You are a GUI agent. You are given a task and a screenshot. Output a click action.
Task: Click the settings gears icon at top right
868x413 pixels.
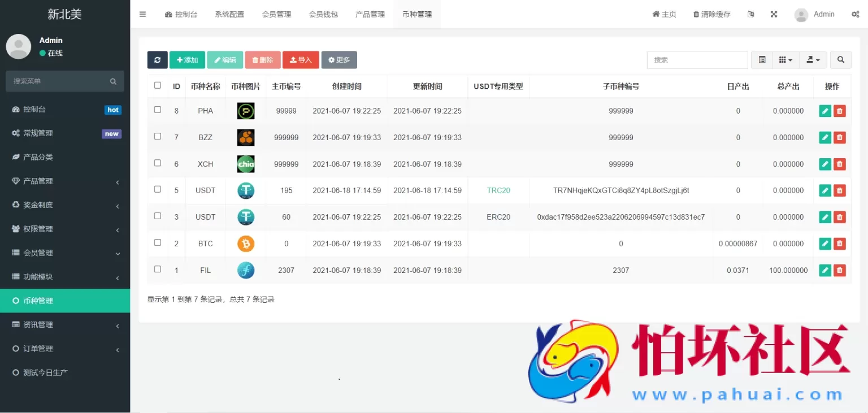pyautogui.click(x=855, y=14)
